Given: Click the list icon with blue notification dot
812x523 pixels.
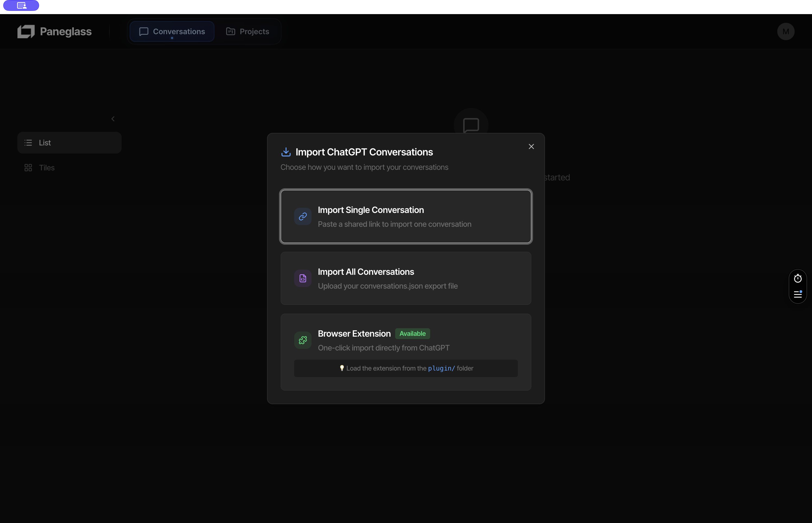Looking at the screenshot, I should click(x=798, y=294).
